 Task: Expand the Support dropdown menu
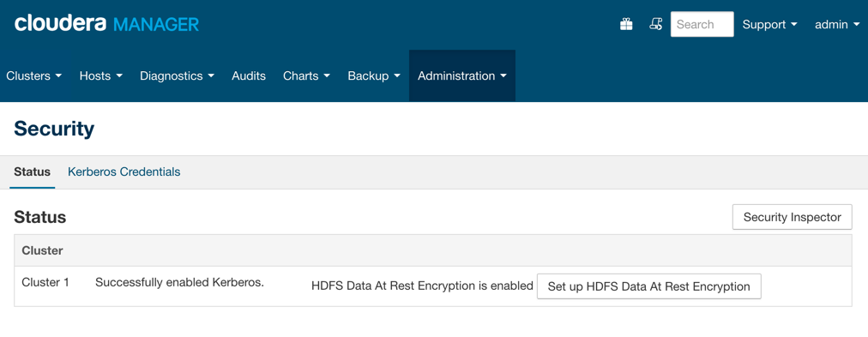pos(769,24)
